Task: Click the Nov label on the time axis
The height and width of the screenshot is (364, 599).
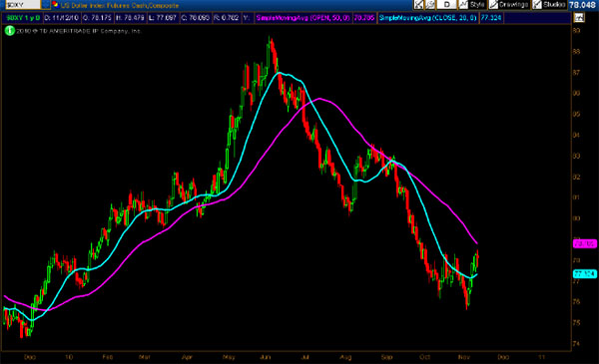Action: [x=463, y=357]
